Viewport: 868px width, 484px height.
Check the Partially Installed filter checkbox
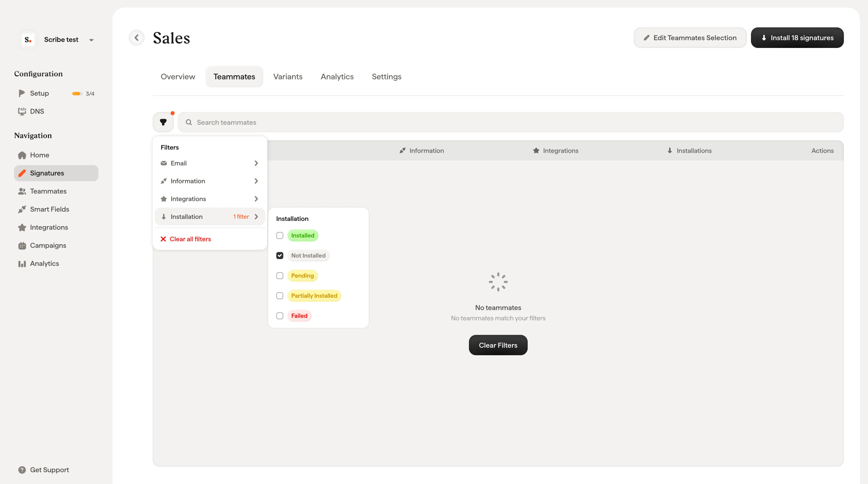point(280,296)
